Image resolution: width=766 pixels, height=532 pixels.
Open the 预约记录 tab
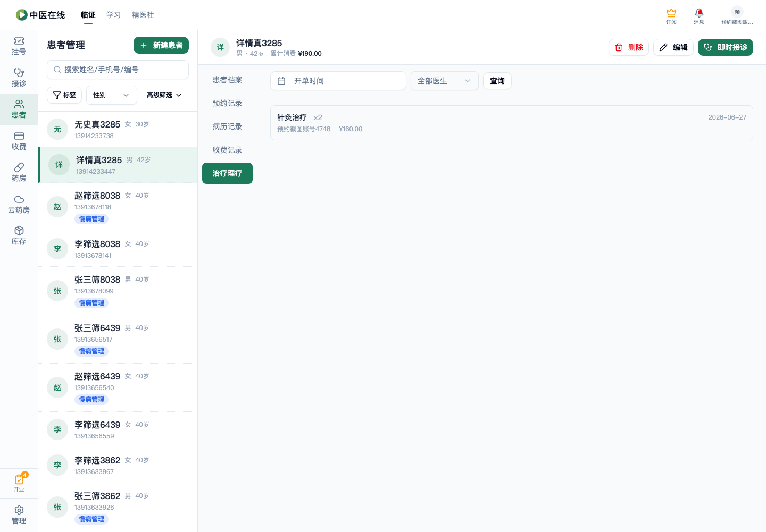point(227,103)
